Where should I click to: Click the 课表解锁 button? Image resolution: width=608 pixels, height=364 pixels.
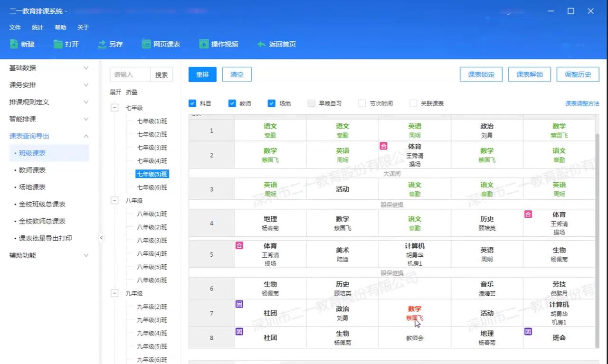coord(530,75)
